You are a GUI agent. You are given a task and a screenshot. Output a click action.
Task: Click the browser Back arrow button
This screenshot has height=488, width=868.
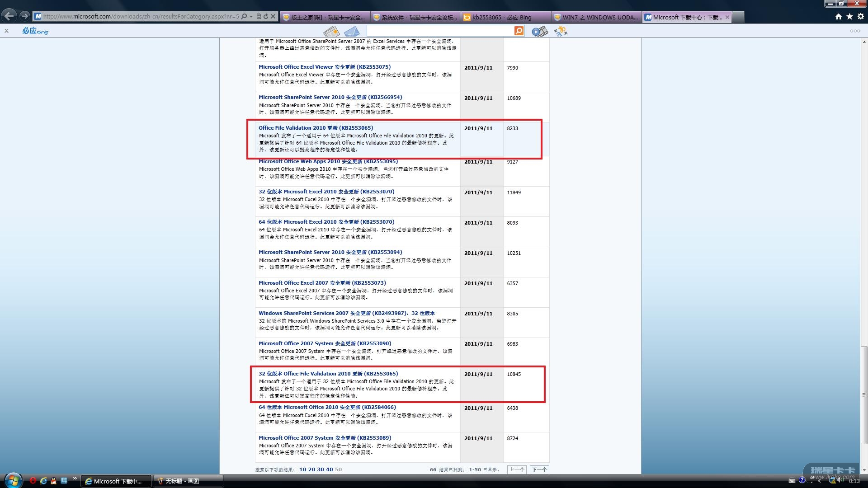tap(9, 16)
